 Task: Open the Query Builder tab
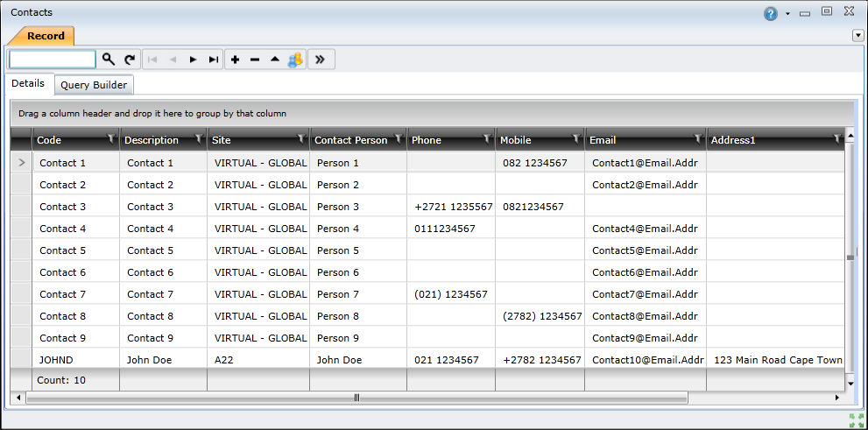point(94,85)
